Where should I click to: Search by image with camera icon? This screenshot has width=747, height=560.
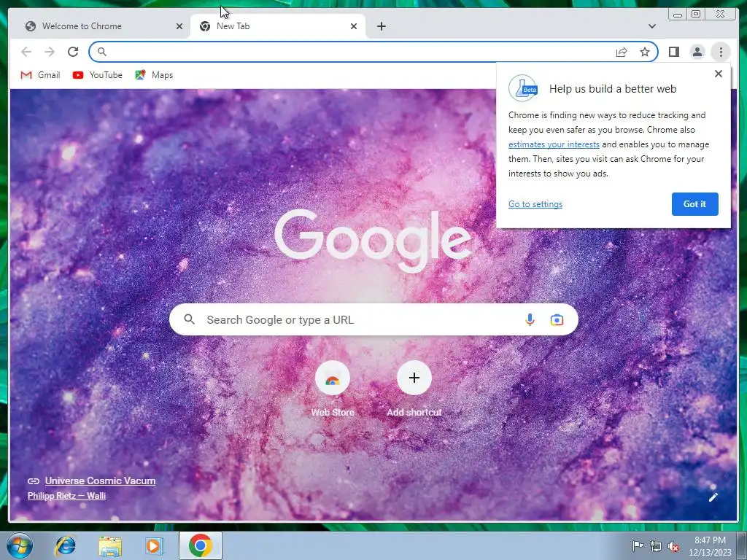[557, 319]
